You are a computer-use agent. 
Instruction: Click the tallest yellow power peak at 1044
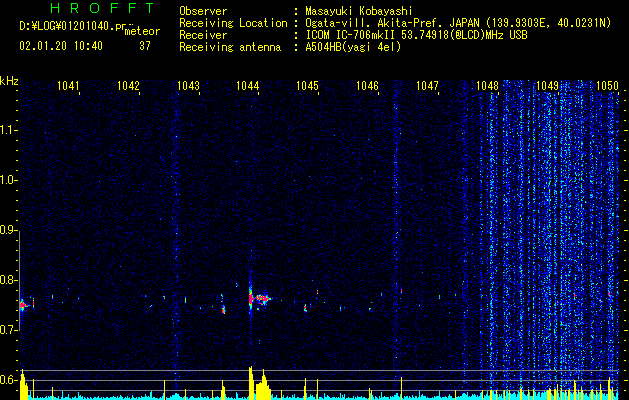tap(251, 382)
